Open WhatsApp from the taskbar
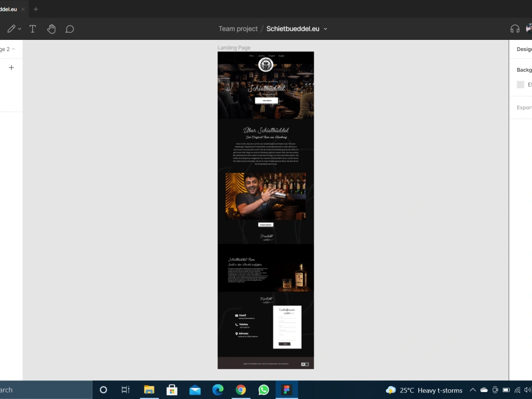 (264, 390)
